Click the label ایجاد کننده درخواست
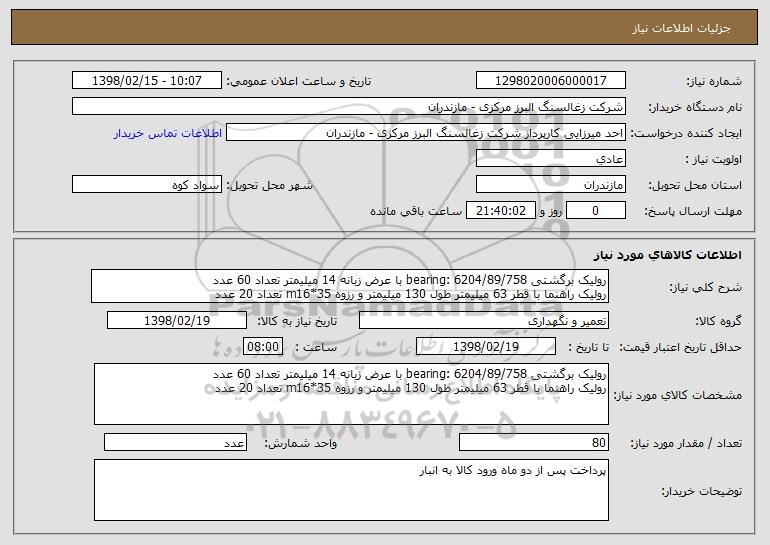This screenshot has width=770, height=545. click(686, 134)
